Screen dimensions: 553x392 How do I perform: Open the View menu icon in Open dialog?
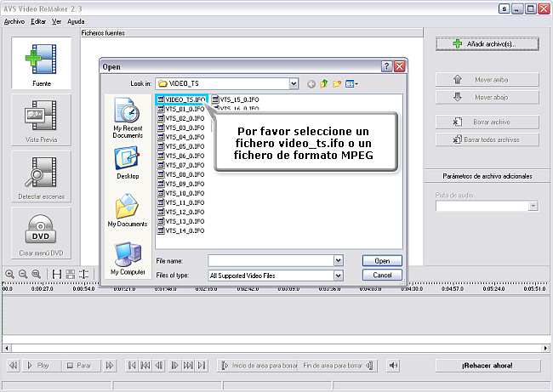(351, 84)
